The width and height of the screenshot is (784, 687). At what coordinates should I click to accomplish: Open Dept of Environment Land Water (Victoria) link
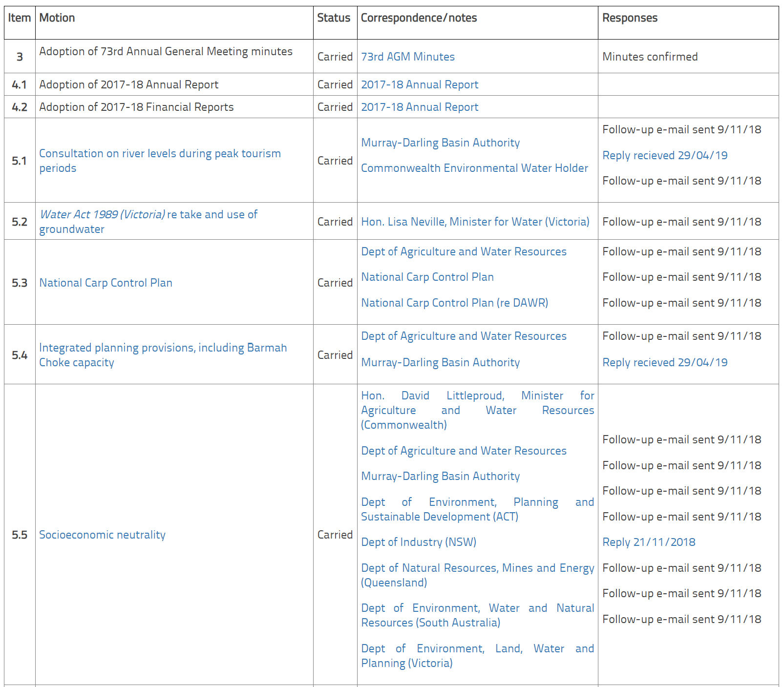click(477, 656)
